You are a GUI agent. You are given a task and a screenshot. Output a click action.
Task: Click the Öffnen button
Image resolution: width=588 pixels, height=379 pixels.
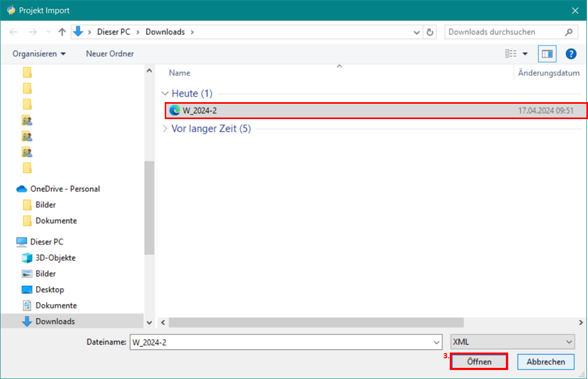pos(479,362)
